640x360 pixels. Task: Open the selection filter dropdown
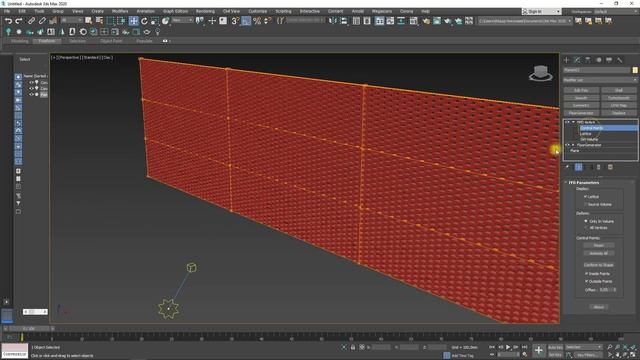pos(72,20)
